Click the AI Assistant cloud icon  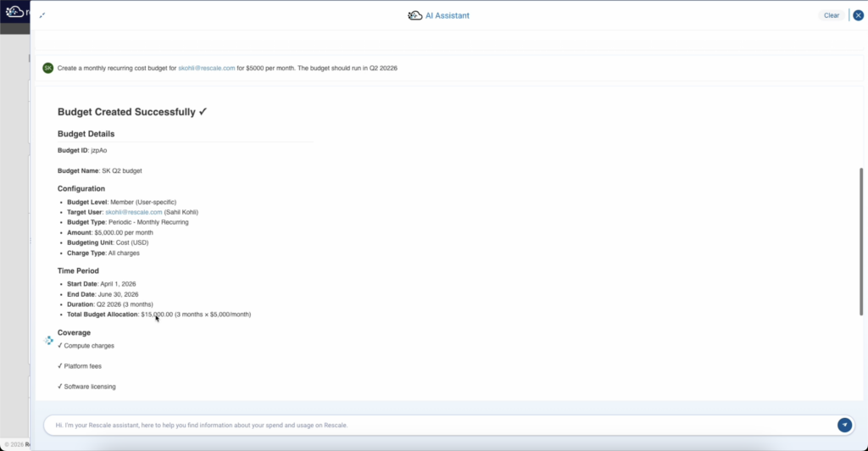pyautogui.click(x=415, y=15)
